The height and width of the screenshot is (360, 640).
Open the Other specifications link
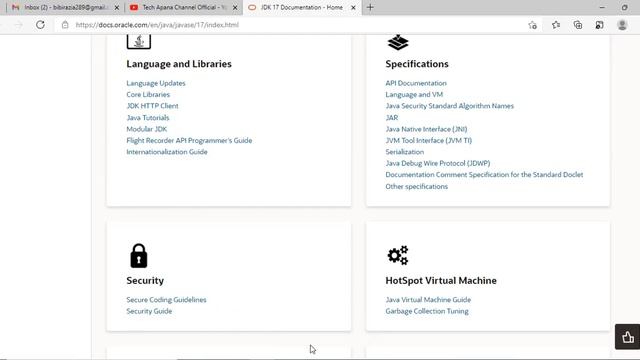click(416, 187)
